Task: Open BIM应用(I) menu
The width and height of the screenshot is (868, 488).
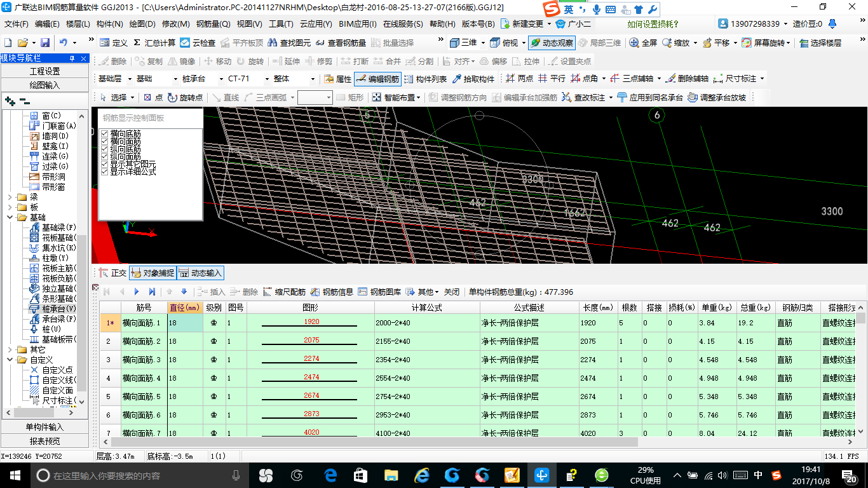Action: pyautogui.click(x=357, y=24)
